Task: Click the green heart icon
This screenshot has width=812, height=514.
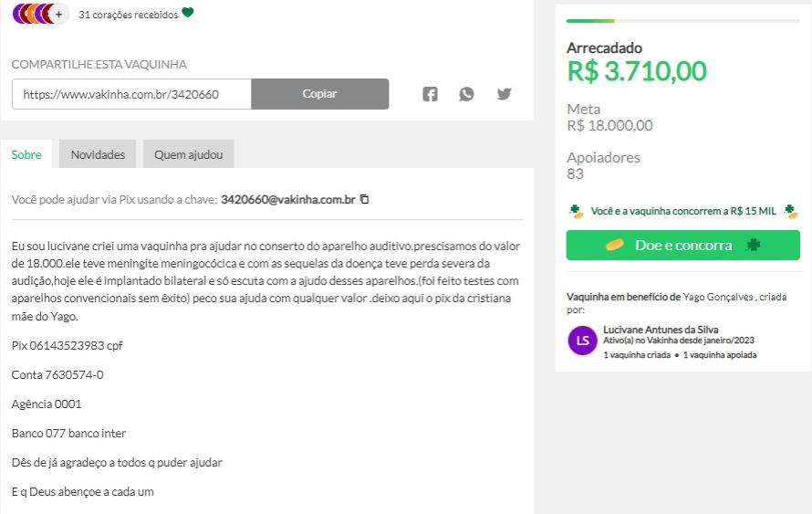Action: tap(188, 14)
